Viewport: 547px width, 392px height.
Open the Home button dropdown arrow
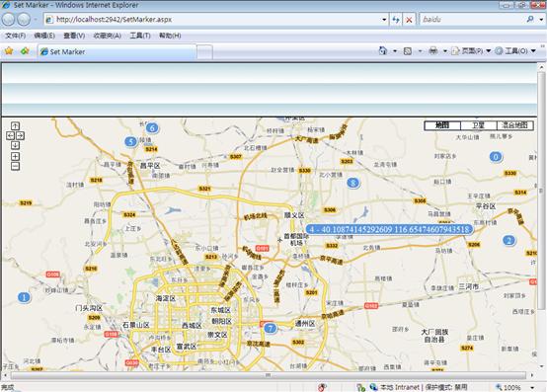coord(395,51)
